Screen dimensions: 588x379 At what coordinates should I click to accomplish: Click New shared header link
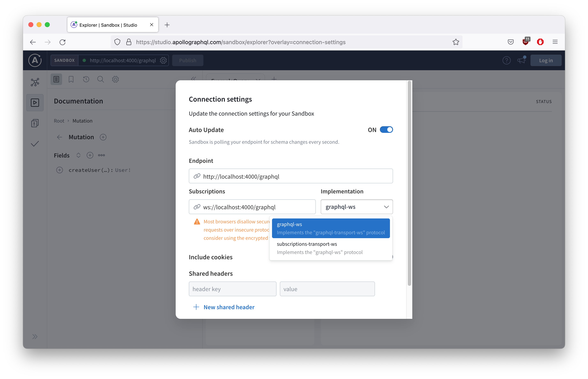pyautogui.click(x=229, y=307)
